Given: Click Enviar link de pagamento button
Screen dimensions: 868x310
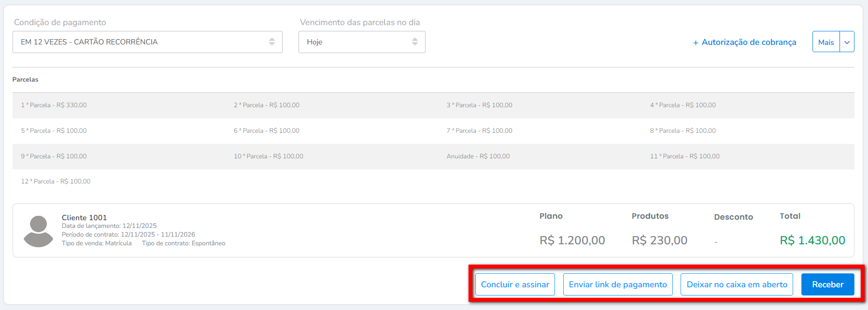Looking at the screenshot, I should coord(618,284).
